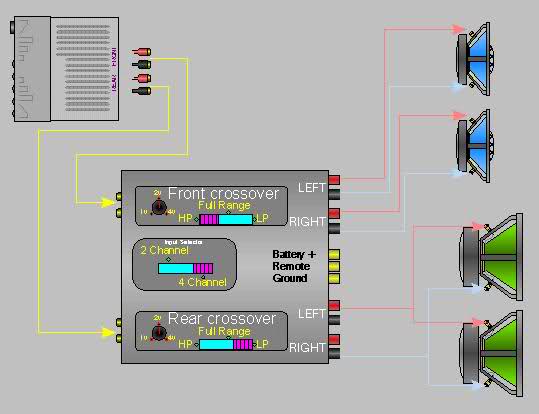
Task: Click the Battery + yellow terminal
Action: pos(334,254)
